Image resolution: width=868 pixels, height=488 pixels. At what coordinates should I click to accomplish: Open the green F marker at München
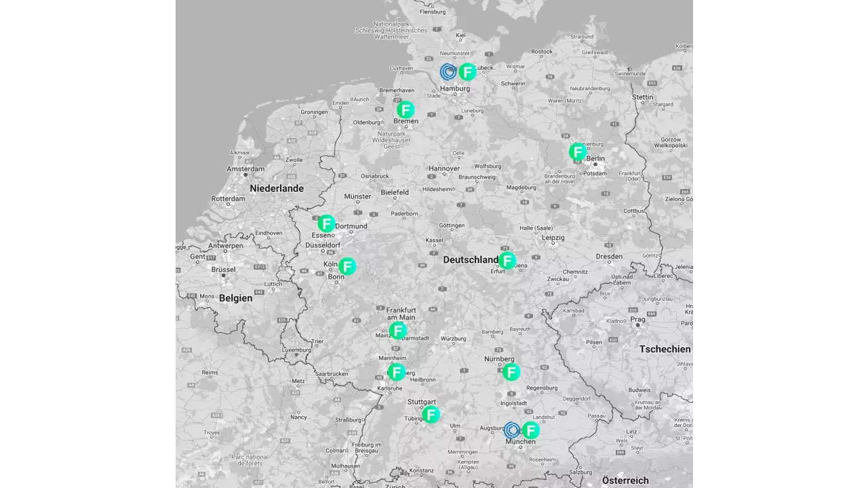point(530,430)
